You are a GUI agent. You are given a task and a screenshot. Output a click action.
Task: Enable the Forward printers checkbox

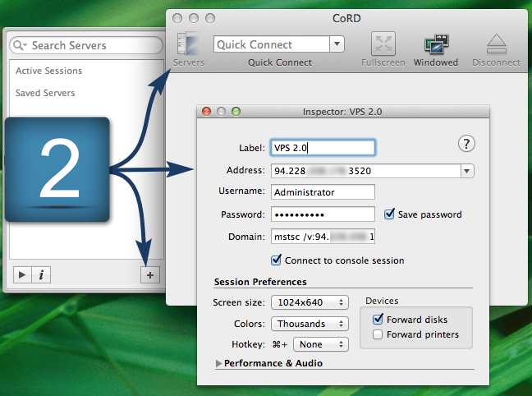click(378, 334)
